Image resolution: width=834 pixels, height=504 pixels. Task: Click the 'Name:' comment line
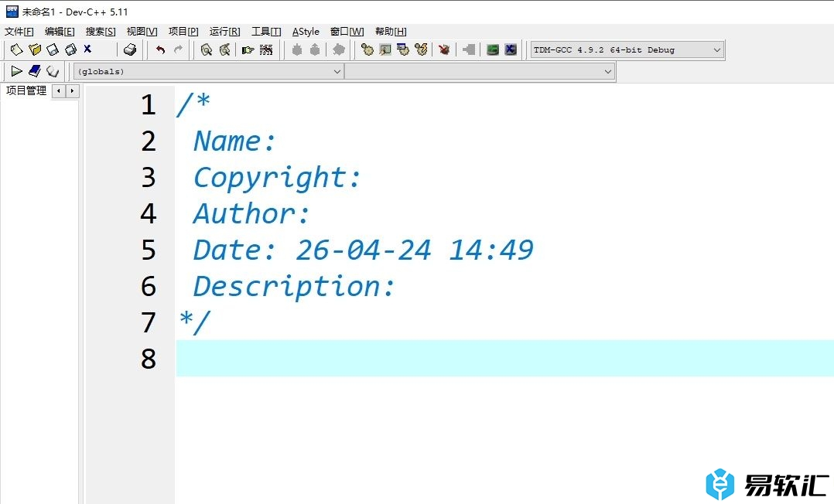tap(234, 141)
